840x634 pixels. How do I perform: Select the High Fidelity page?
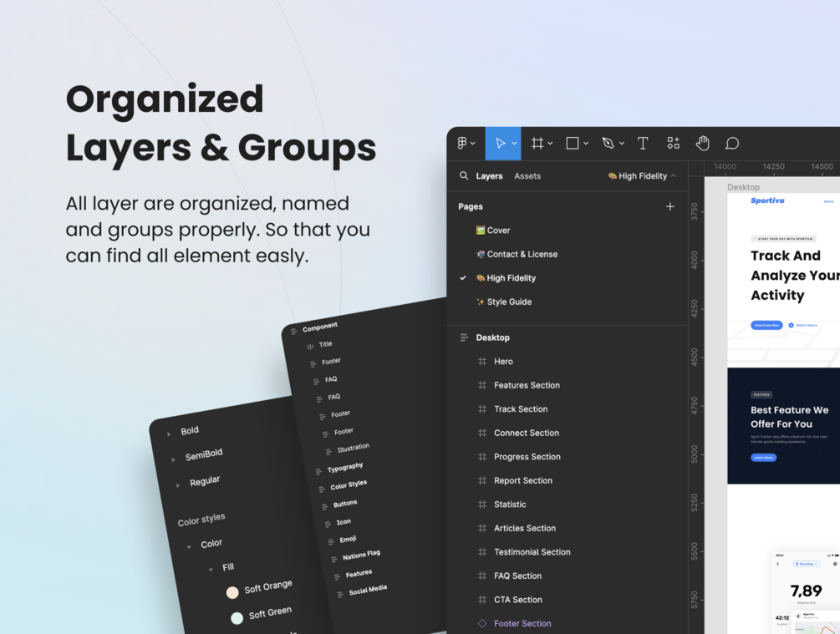506,278
